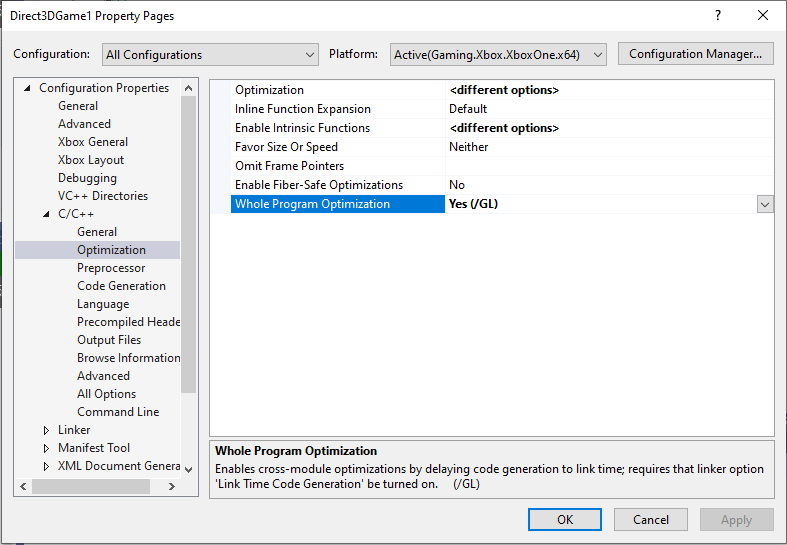The image size is (787, 545).
Task: Collapse the C/C++ tree node
Action: [47, 214]
